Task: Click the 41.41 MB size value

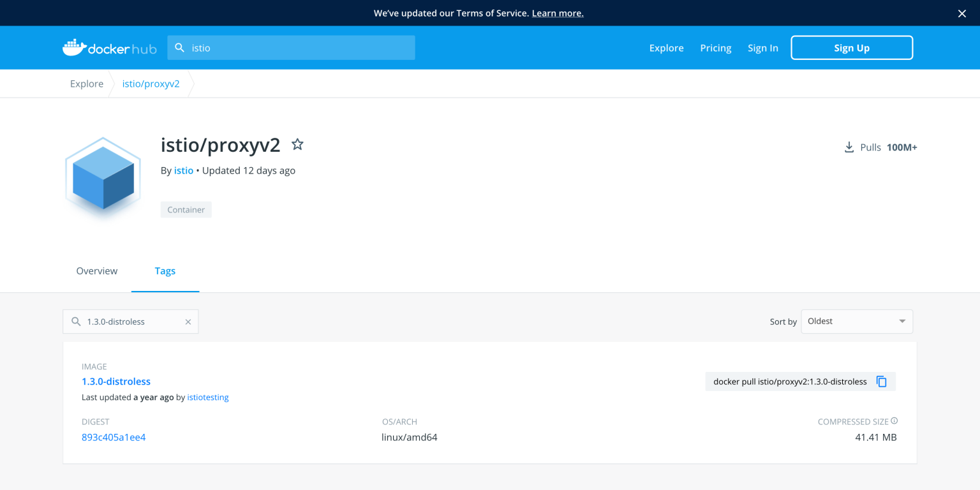Action: pyautogui.click(x=876, y=438)
